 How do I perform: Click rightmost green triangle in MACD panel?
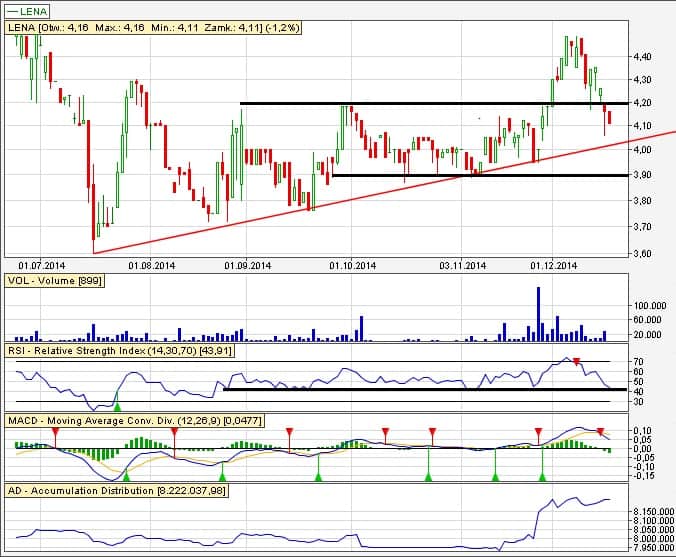click(x=542, y=478)
